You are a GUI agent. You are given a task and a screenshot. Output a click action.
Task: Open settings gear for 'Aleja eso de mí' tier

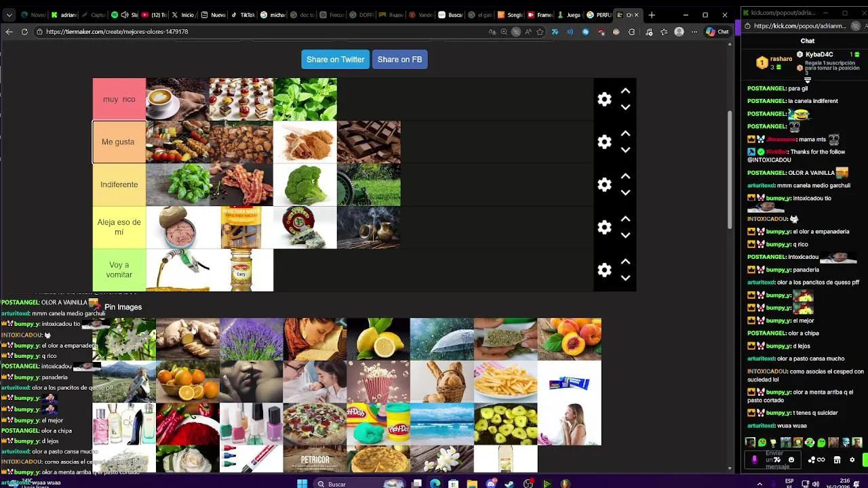point(604,228)
